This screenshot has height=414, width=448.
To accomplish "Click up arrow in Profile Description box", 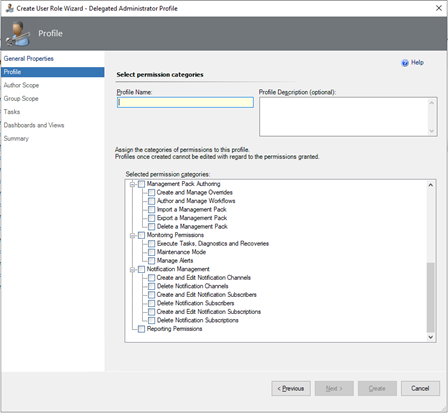I will tap(432, 103).
